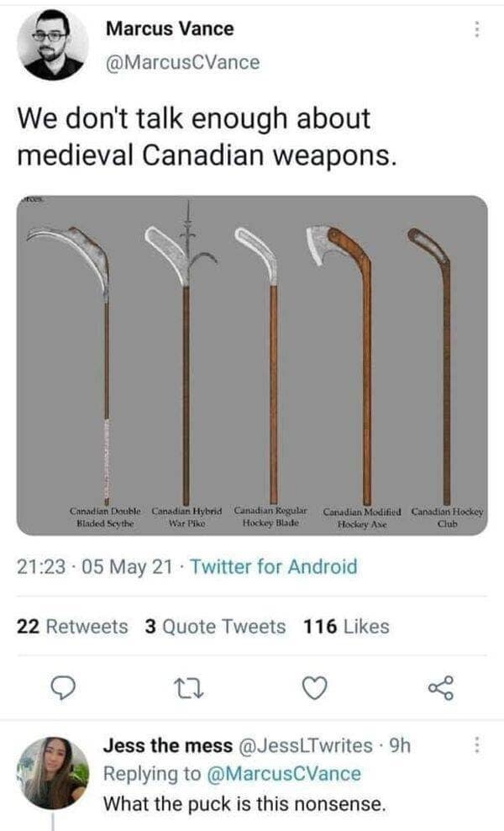Image resolution: width=504 pixels, height=831 pixels.
Task: View the medieval Canadian weapons image
Action: [252, 366]
